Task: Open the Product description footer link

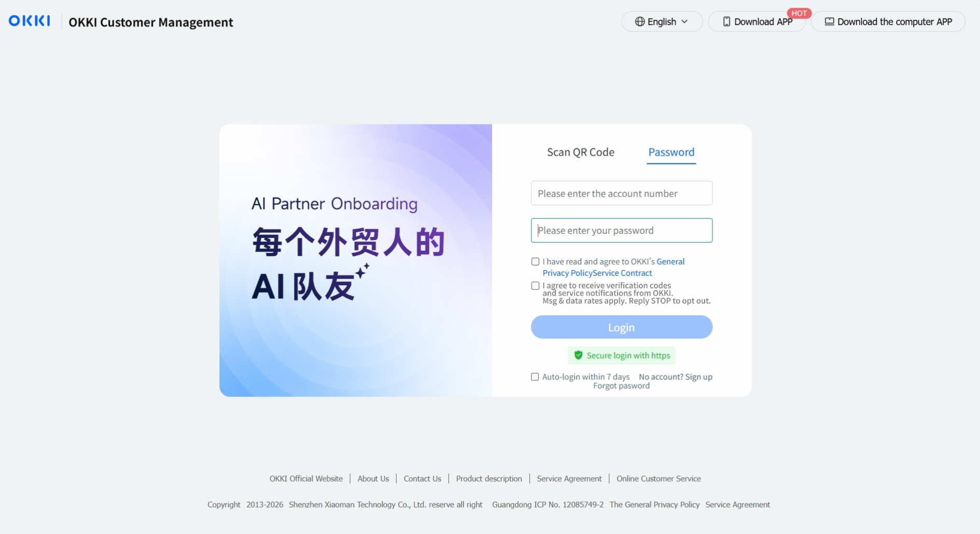Action: (x=489, y=479)
